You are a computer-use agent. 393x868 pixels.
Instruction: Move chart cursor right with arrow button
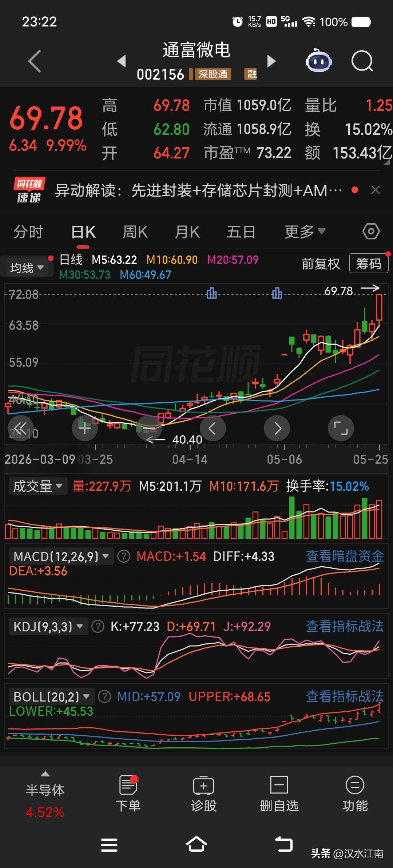tap(277, 428)
